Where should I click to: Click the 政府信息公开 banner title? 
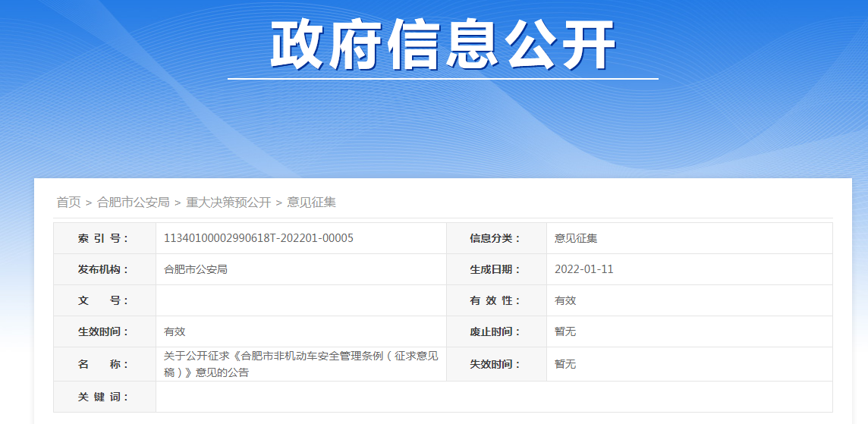(x=443, y=46)
